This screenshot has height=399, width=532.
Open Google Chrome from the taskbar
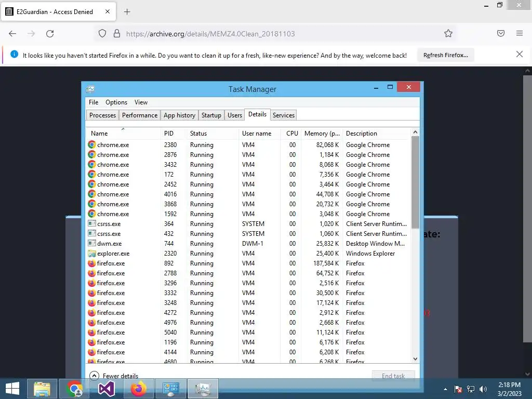coord(74,389)
